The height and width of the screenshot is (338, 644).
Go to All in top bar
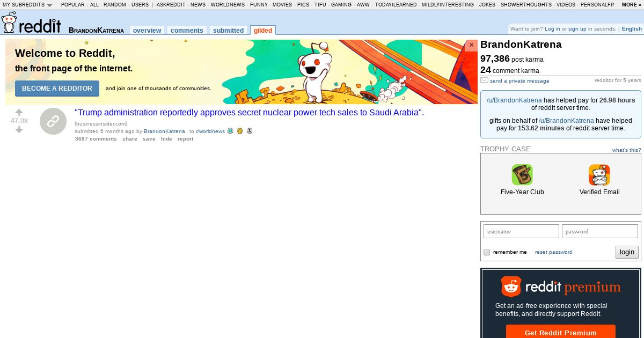[94, 4]
